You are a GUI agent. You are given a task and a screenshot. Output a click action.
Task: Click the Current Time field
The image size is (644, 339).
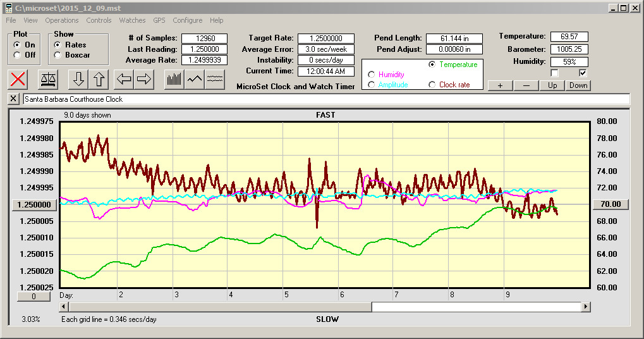326,71
